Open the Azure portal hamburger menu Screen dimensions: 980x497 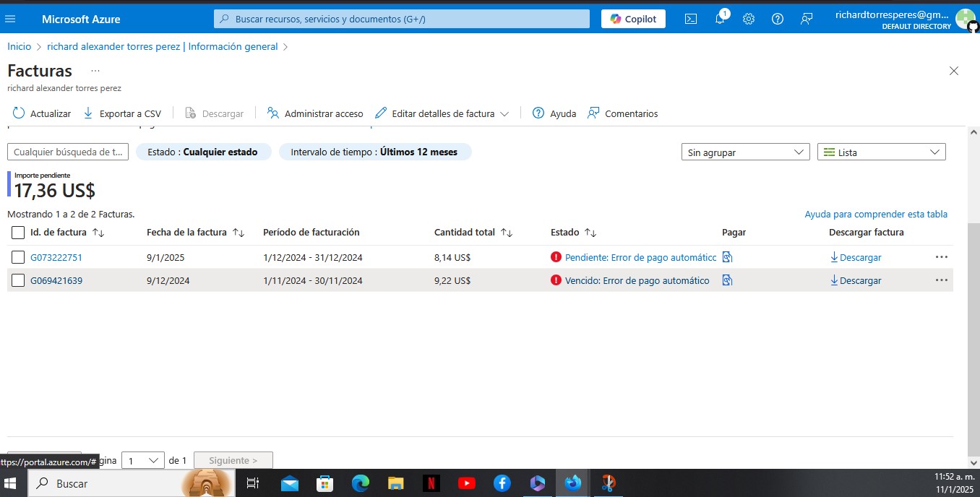[x=10, y=19]
